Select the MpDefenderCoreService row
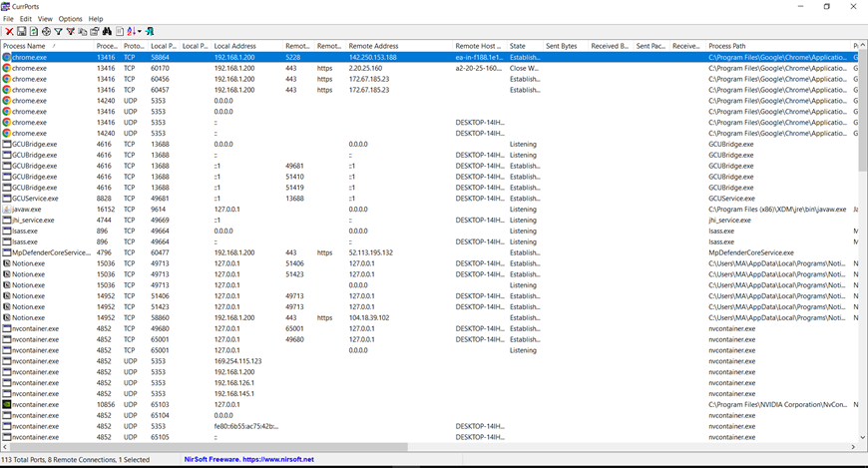The image size is (868, 468). 50,252
